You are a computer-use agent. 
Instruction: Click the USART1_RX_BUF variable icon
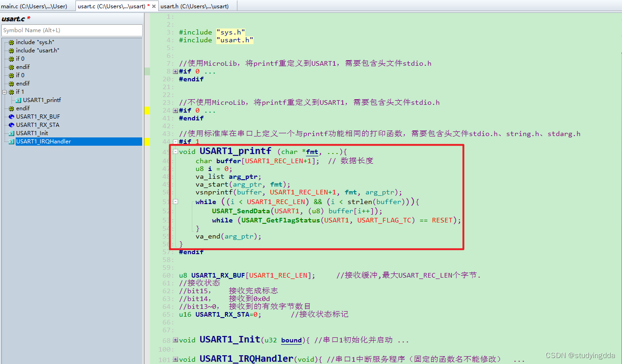click(x=12, y=117)
